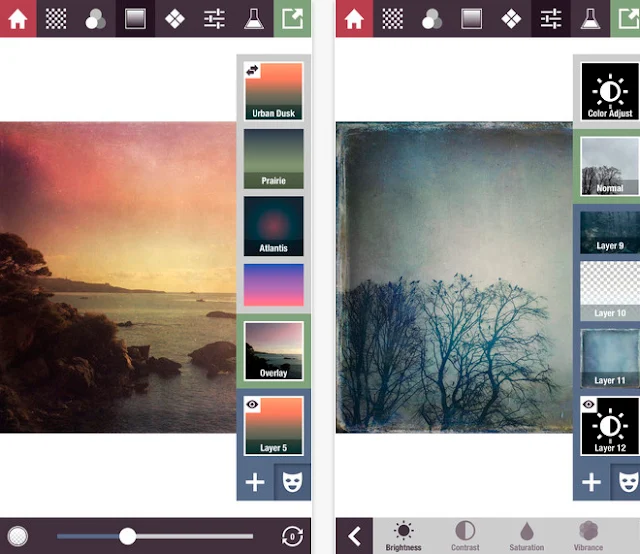Image resolution: width=640 pixels, height=554 pixels.
Task: Select the Contrast adjustment tab
Action: coord(465,536)
